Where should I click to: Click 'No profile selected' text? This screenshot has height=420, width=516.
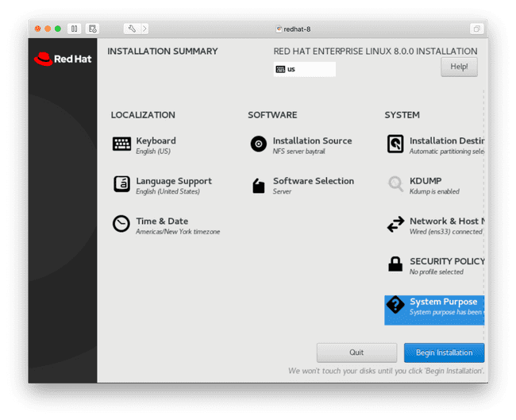[437, 272]
